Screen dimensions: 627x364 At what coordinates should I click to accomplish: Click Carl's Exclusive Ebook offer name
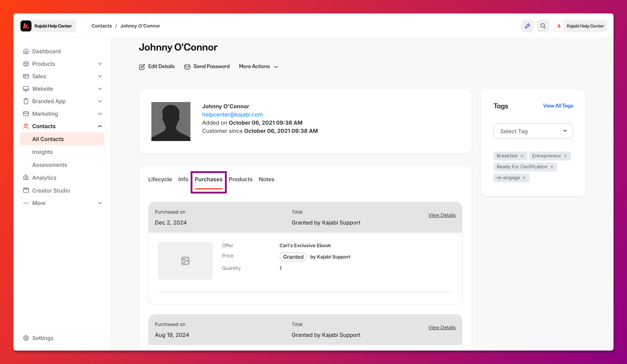[305, 245]
